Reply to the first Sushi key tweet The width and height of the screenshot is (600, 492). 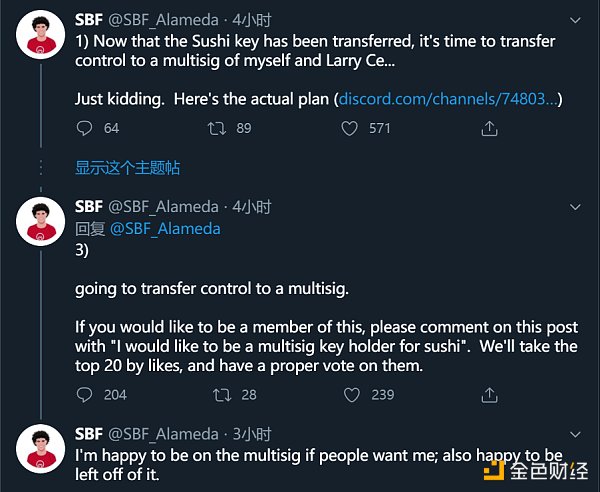click(x=84, y=128)
